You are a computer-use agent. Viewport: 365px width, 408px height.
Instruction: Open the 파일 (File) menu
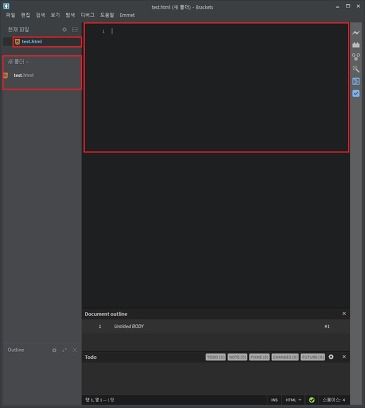[10, 15]
